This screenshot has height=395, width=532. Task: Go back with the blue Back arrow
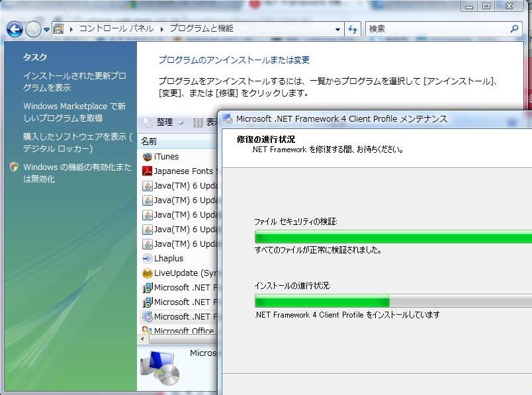pos(15,30)
